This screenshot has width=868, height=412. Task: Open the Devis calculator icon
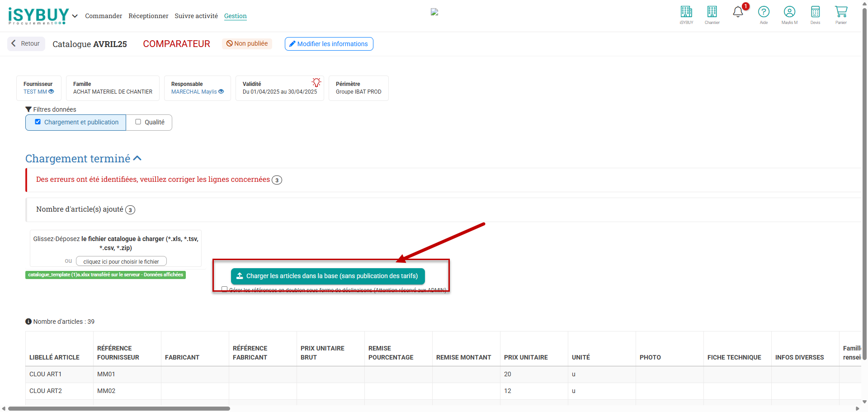pyautogui.click(x=815, y=15)
